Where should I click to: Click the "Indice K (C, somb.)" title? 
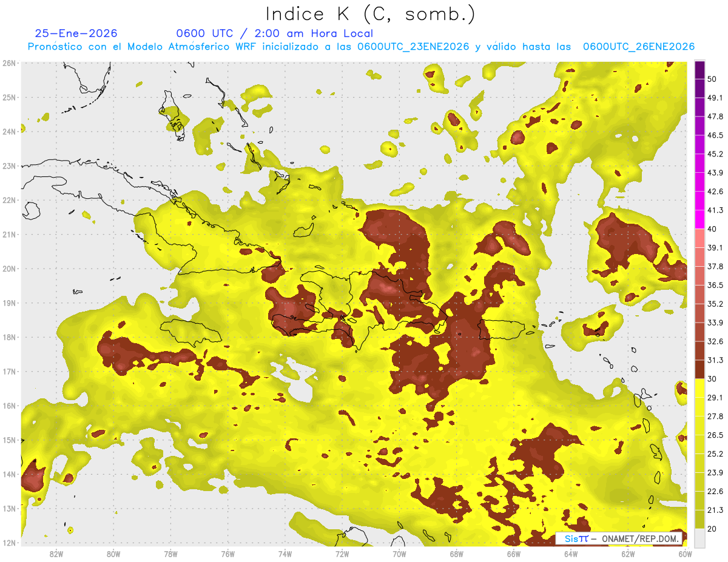click(x=371, y=13)
